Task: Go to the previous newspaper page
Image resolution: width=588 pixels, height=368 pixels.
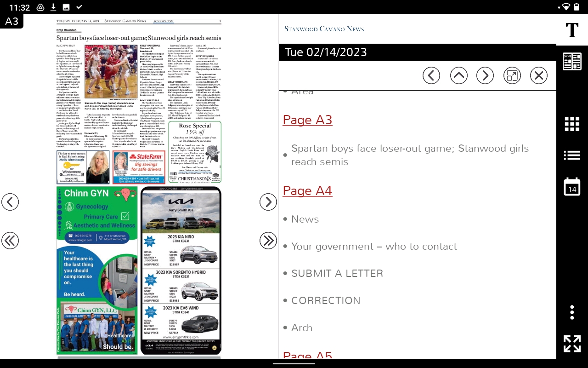Action: (10, 202)
